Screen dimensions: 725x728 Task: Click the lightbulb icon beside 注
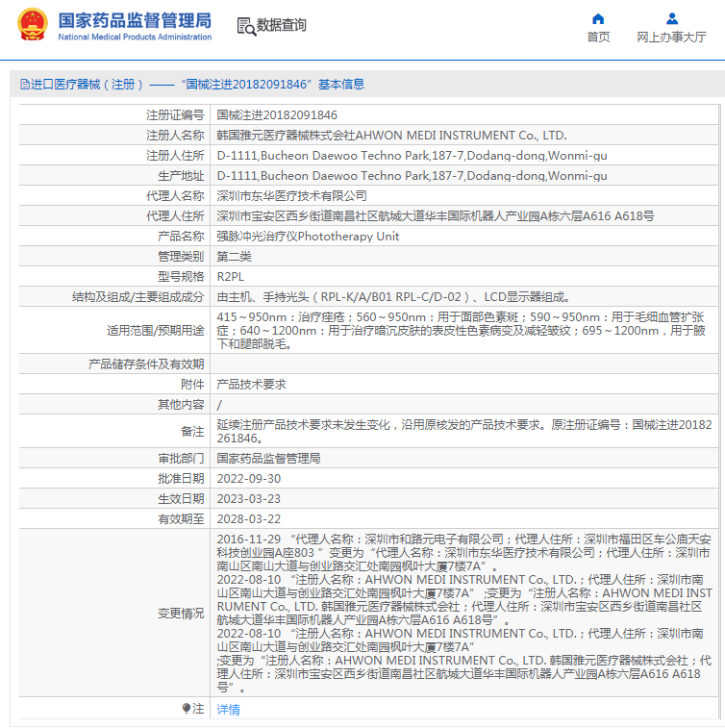187,709
